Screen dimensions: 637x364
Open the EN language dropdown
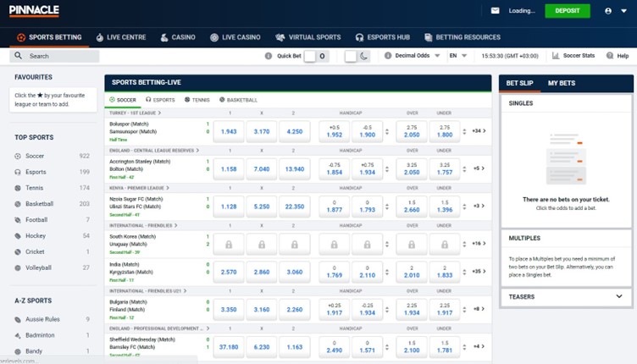click(x=457, y=56)
